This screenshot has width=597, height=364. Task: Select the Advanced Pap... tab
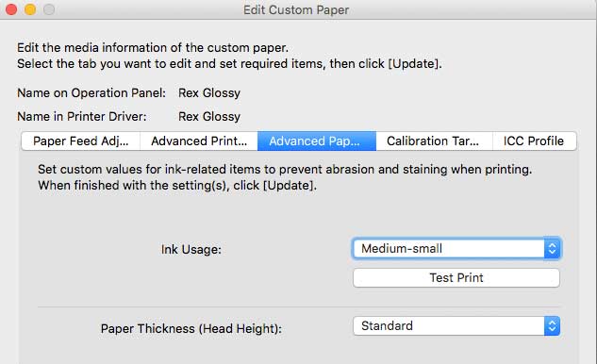[x=317, y=141]
